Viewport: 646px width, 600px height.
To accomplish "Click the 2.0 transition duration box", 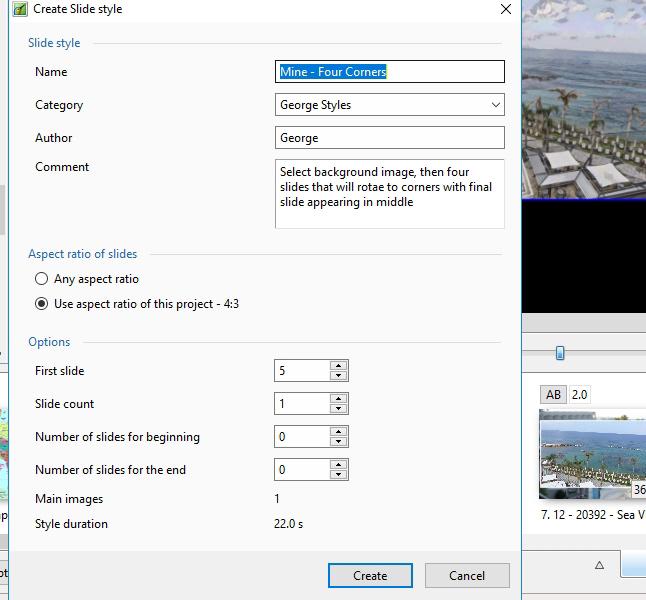I will [x=579, y=395].
